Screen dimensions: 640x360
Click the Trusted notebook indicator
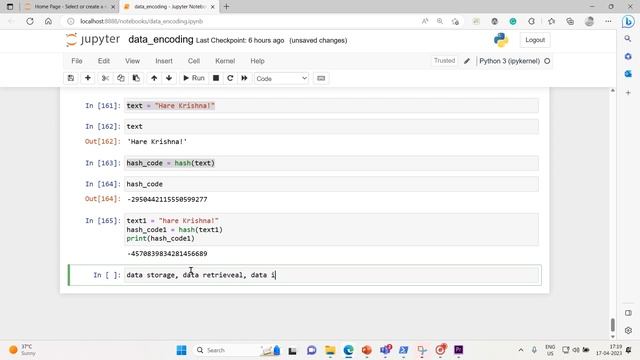tap(444, 61)
